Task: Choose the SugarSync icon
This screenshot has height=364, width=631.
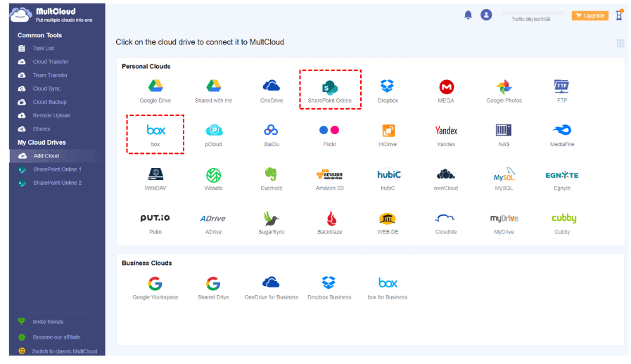Action: [x=271, y=219]
